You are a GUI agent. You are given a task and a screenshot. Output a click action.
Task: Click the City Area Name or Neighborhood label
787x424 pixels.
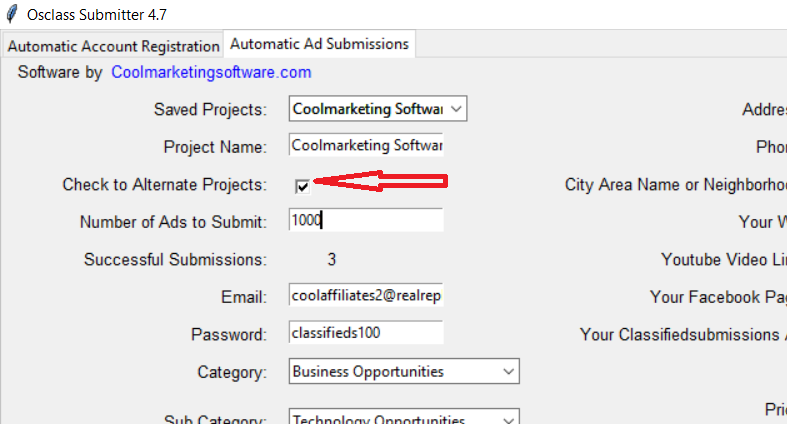[676, 185]
